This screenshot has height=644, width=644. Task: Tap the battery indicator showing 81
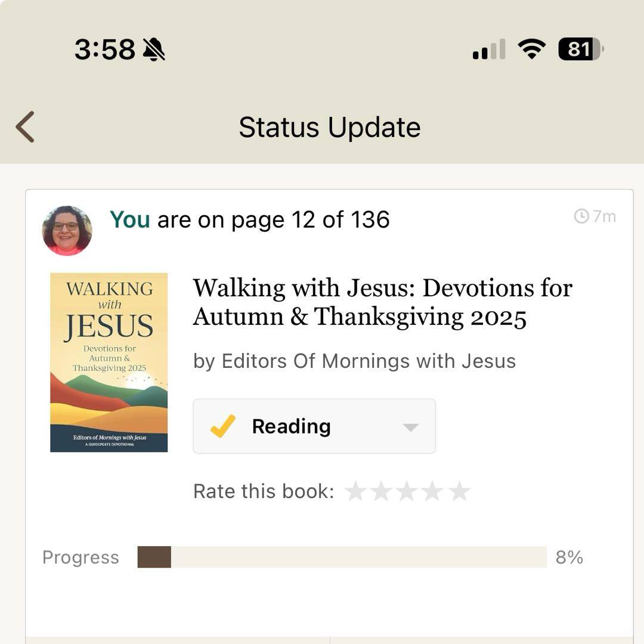click(x=580, y=49)
